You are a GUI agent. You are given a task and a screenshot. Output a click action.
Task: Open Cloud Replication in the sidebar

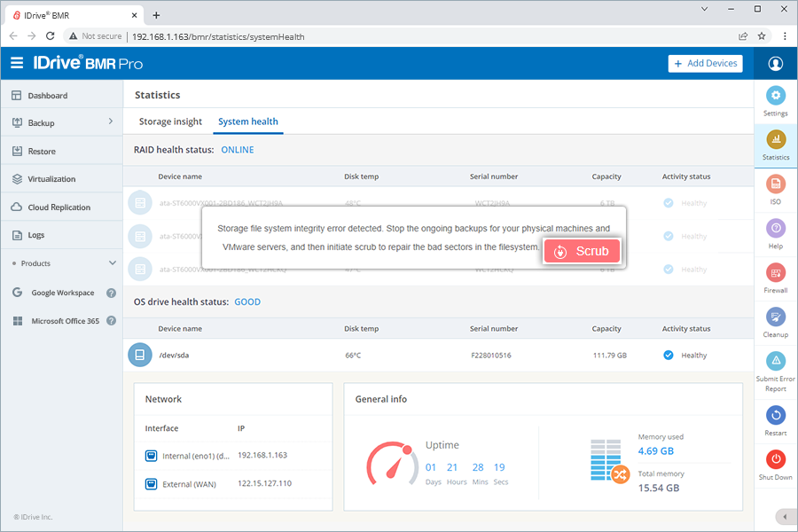point(61,207)
